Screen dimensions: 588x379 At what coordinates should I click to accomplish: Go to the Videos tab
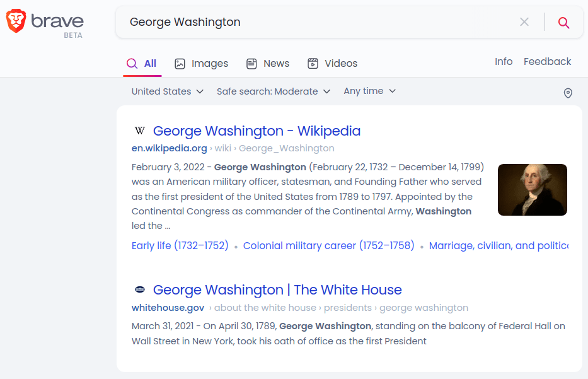(332, 64)
